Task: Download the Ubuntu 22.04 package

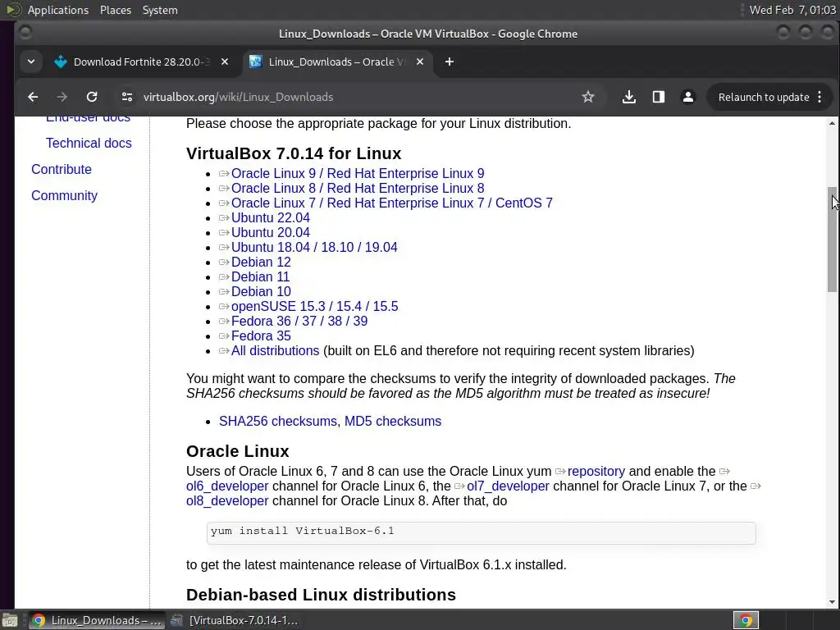Action: [x=271, y=218]
